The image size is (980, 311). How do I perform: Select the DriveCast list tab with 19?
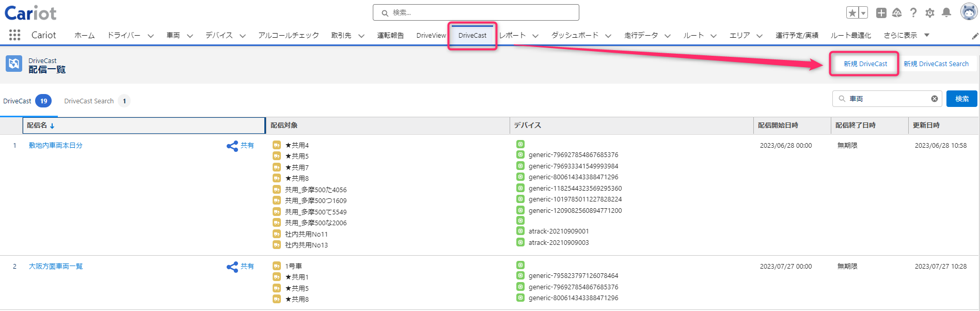27,101
